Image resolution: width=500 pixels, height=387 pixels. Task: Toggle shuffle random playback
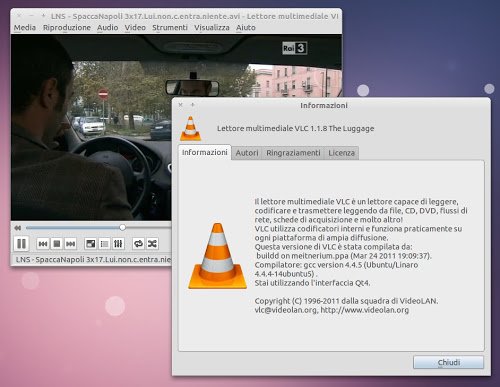point(152,244)
